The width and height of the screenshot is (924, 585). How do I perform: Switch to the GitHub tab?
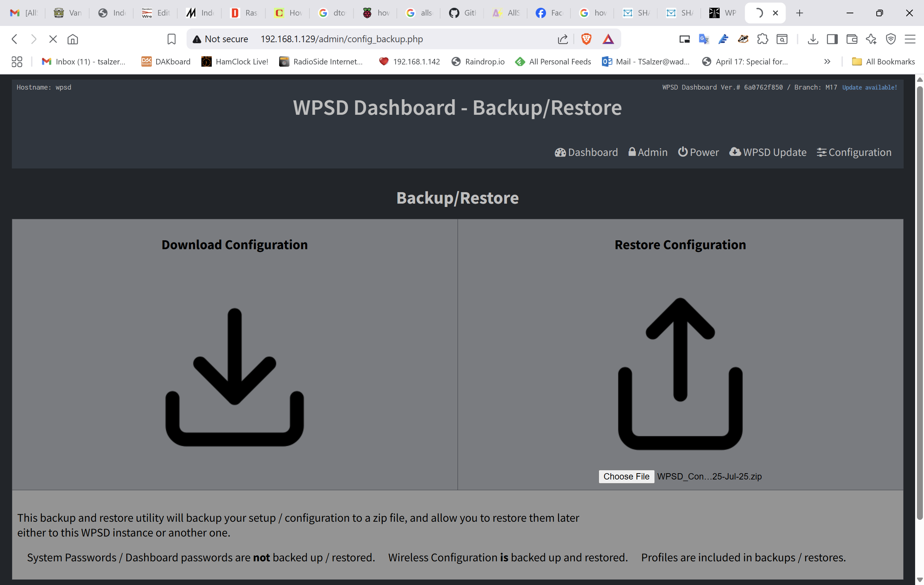(462, 13)
